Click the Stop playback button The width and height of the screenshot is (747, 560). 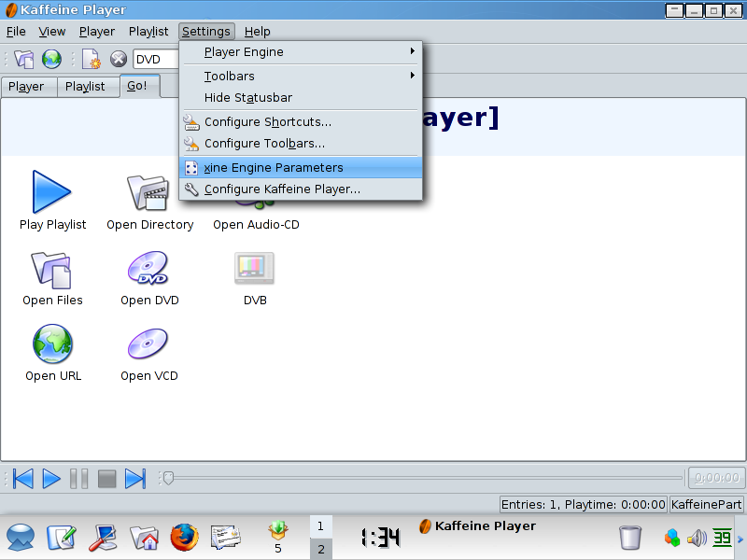coord(107,479)
